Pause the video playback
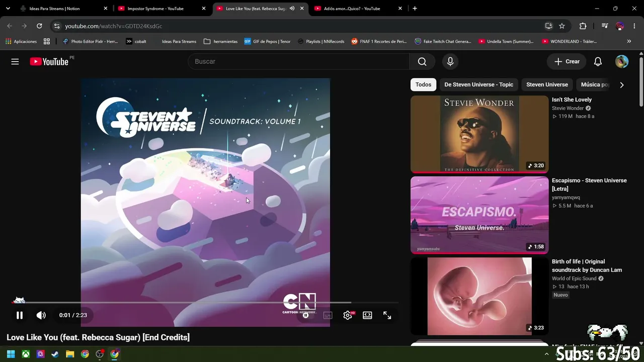This screenshot has height=362, width=644. click(x=20, y=315)
